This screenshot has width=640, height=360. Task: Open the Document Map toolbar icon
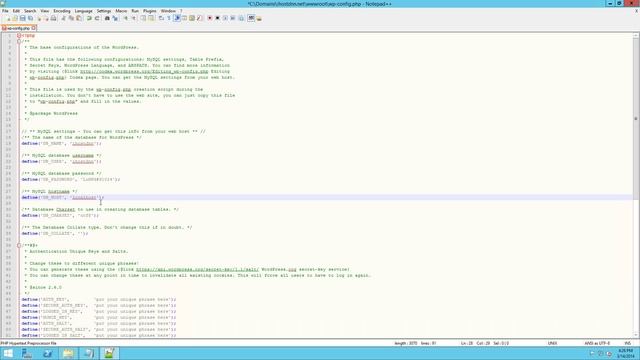(x=191, y=18)
